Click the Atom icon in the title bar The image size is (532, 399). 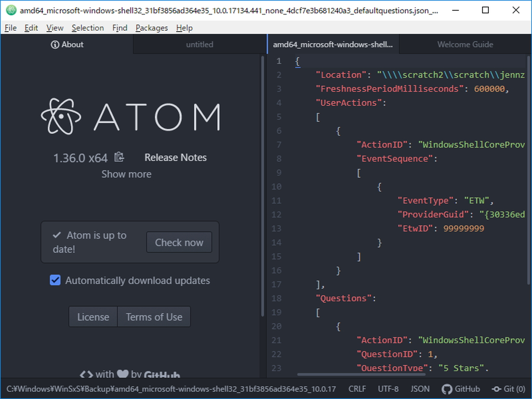tap(10, 10)
